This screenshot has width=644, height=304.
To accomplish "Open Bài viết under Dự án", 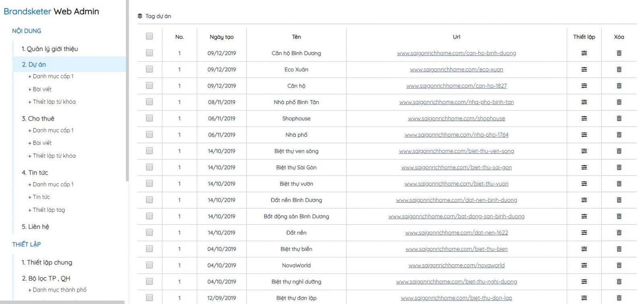I will pyautogui.click(x=40, y=89).
